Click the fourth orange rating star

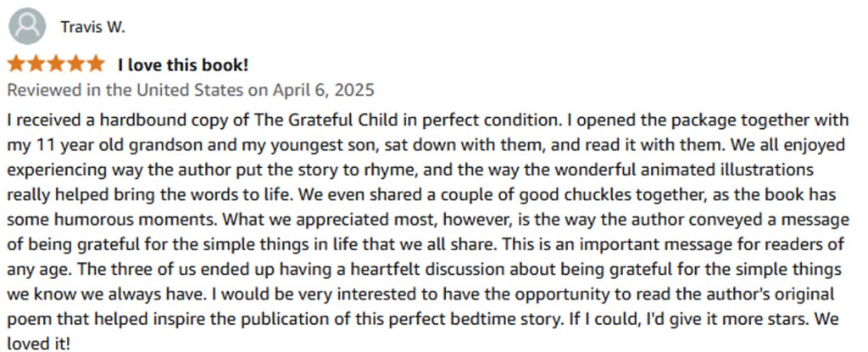click(x=75, y=64)
